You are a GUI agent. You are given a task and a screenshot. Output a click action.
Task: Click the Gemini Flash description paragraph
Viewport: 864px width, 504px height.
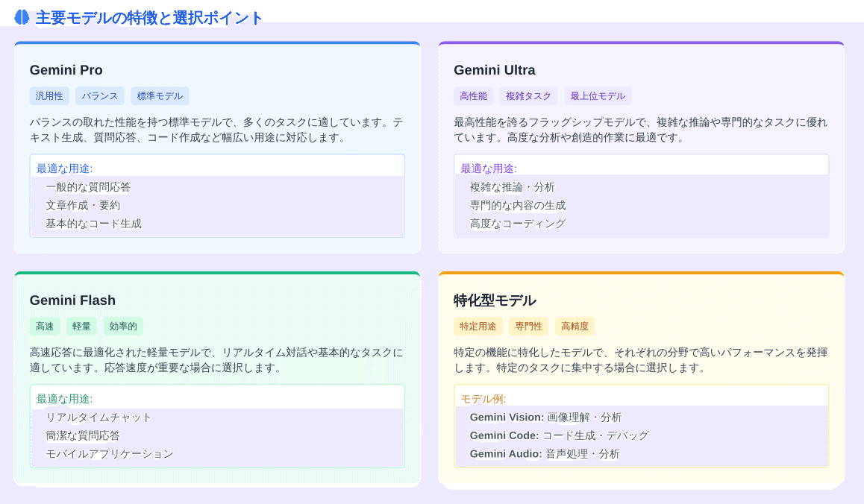click(217, 360)
